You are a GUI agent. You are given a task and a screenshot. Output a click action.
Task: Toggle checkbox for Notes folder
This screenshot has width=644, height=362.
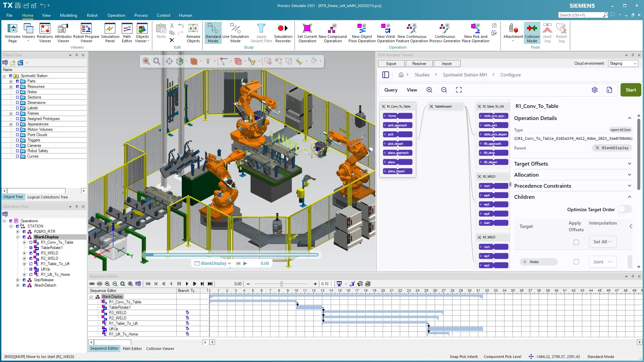[17, 92]
